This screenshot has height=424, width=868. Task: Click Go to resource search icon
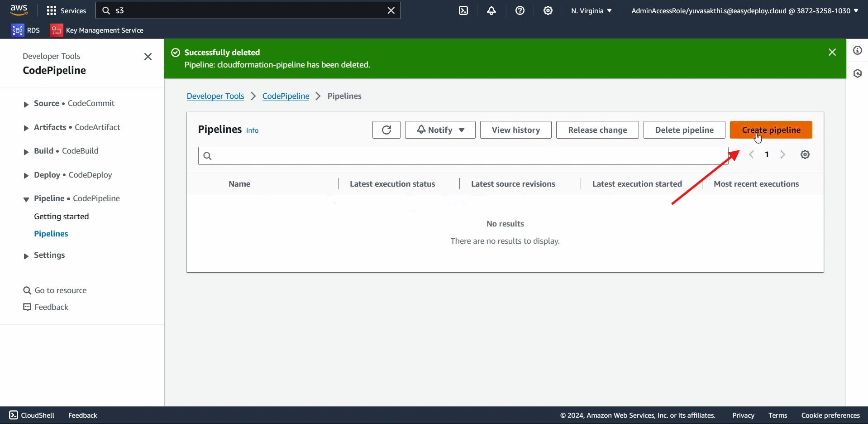pos(27,290)
